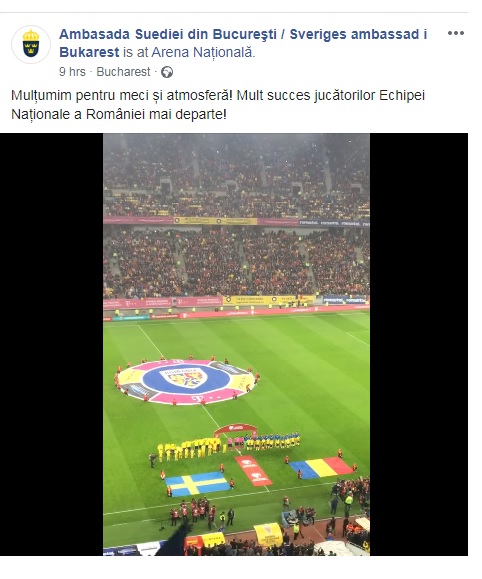This screenshot has width=482, height=579.
Task: Click the left black bar of video
Action: tap(52, 344)
